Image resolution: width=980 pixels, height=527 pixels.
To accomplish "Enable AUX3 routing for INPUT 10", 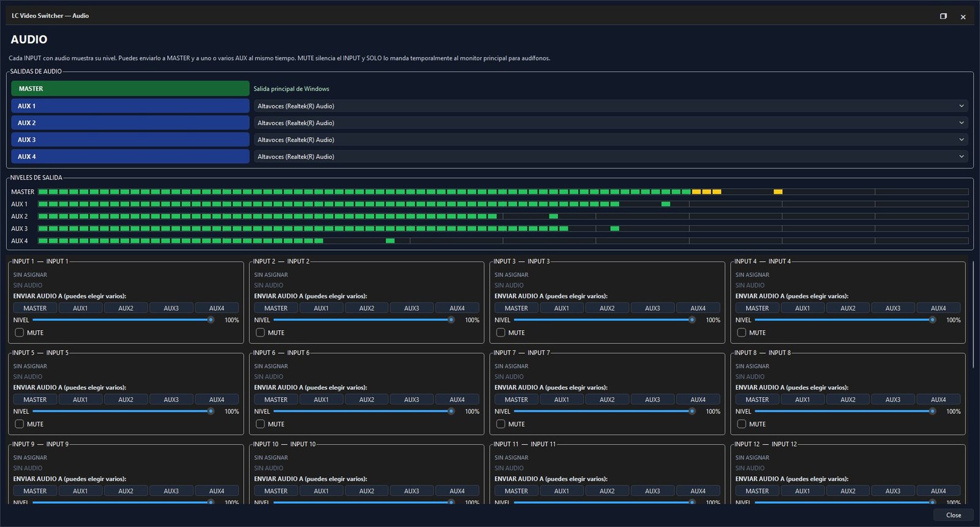I will coord(412,491).
